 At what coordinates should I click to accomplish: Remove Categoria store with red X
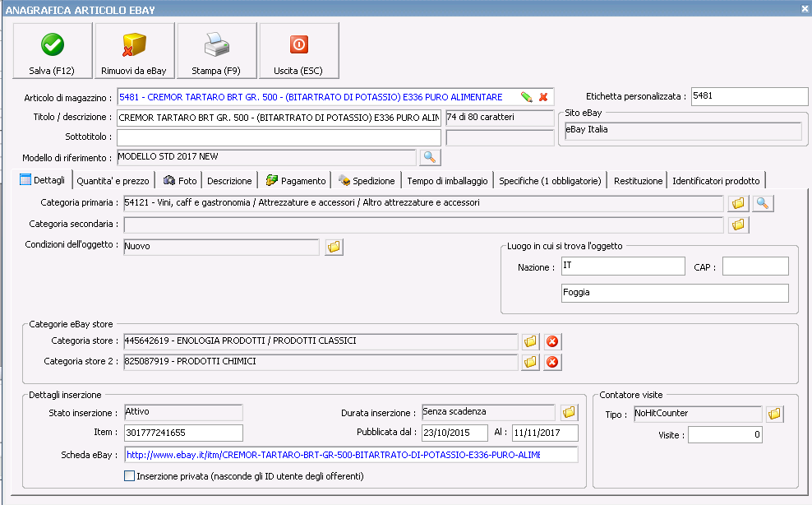pyautogui.click(x=552, y=341)
